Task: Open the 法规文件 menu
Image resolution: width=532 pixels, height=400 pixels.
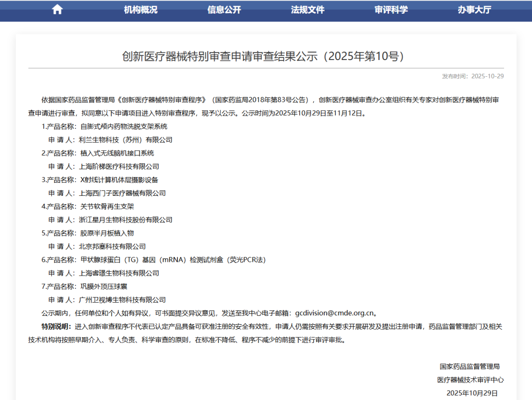Action: click(307, 10)
